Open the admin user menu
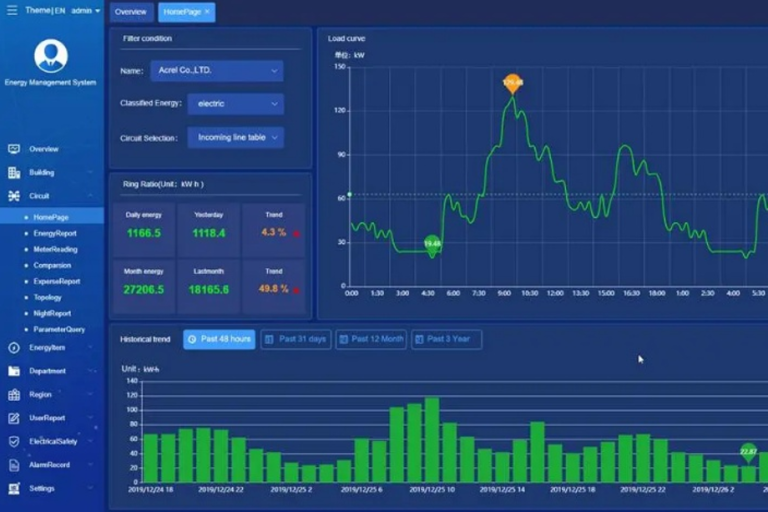The height and width of the screenshot is (512, 768). click(x=85, y=10)
